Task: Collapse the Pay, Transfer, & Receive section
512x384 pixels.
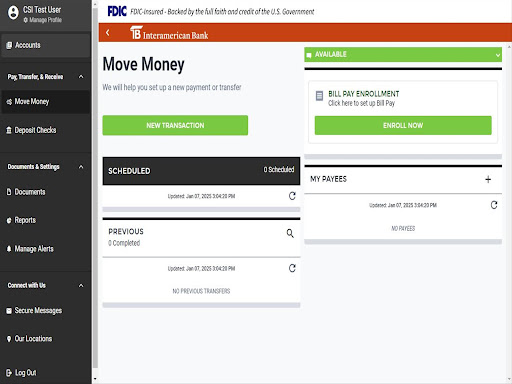Action: click(x=81, y=77)
